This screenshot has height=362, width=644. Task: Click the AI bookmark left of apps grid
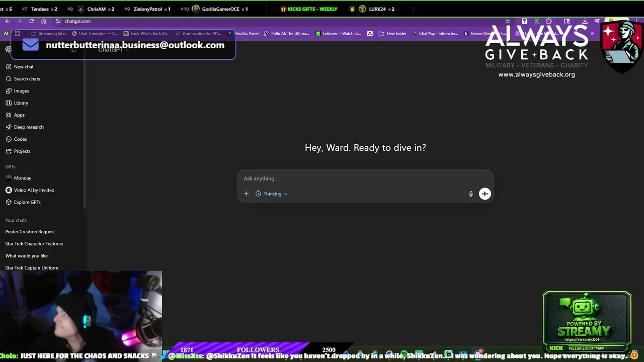coord(6,34)
